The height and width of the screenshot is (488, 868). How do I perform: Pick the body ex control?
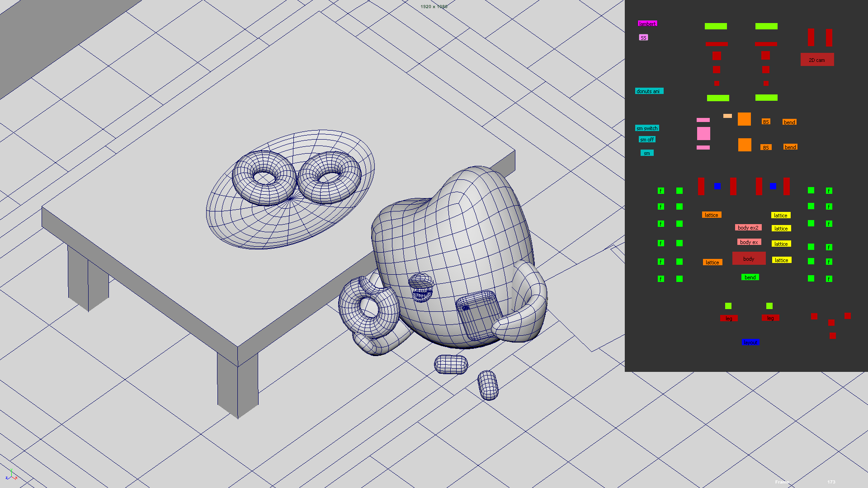click(x=749, y=242)
